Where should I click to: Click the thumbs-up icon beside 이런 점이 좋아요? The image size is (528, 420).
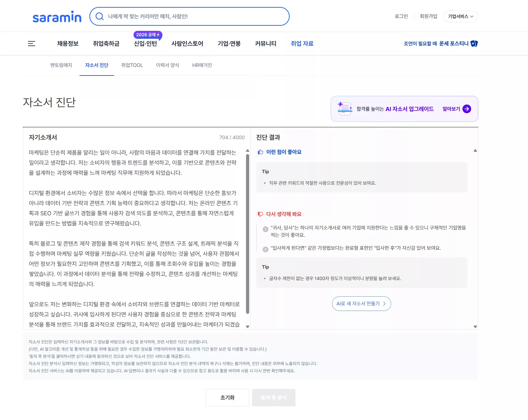point(260,152)
